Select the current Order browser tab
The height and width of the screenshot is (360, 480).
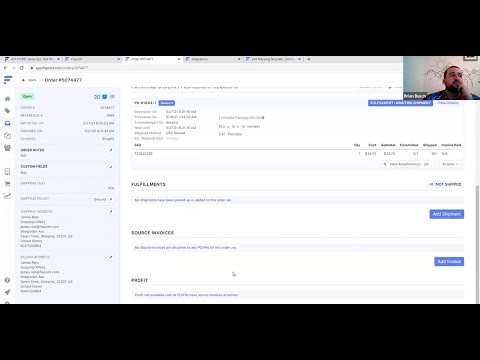152,59
